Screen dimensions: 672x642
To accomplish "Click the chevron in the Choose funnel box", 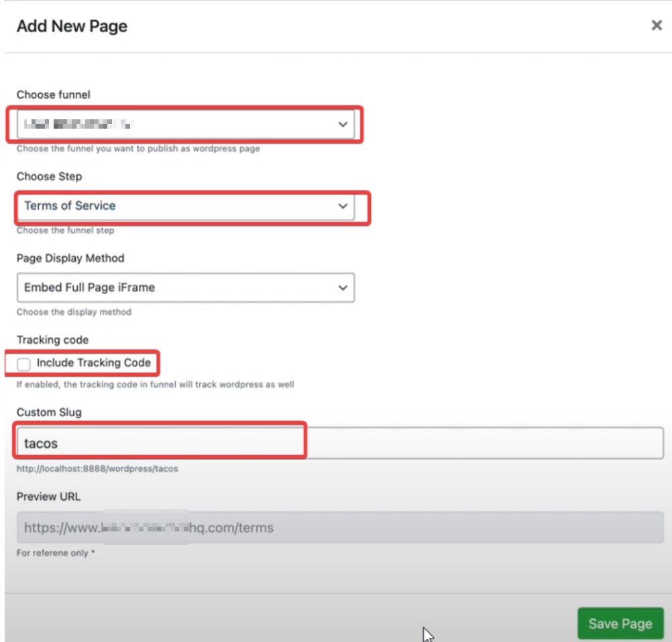I will (x=343, y=125).
